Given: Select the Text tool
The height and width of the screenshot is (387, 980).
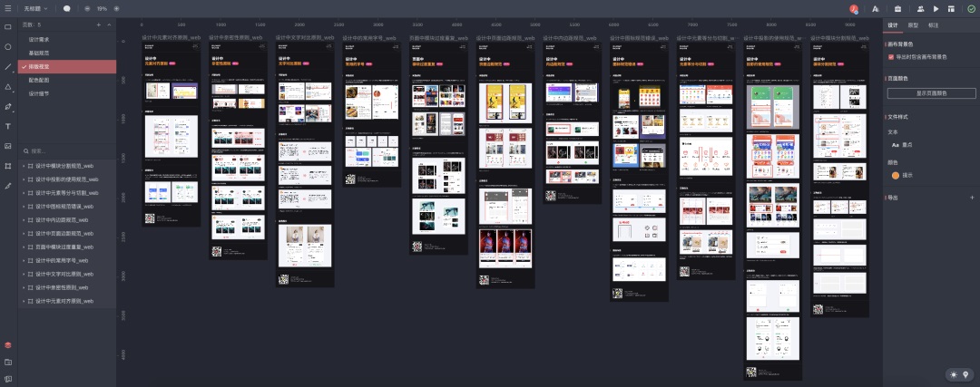Looking at the screenshot, I should [8, 126].
